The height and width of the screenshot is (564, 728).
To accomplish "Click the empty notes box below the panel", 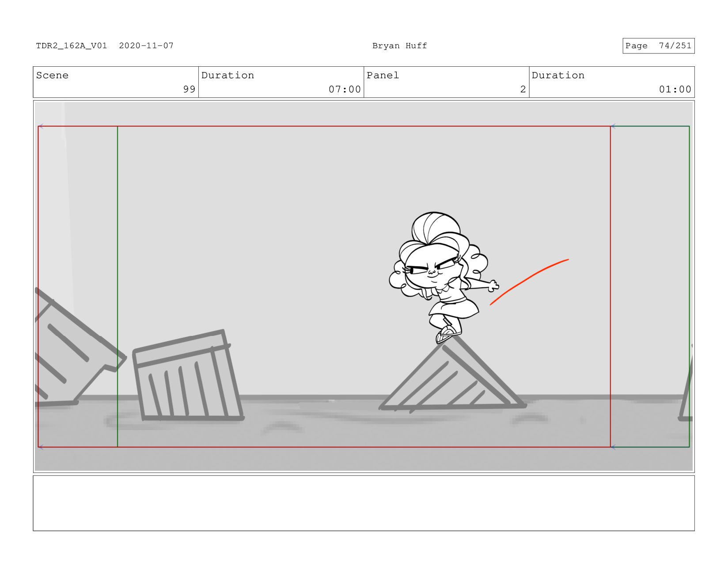I will (x=364, y=503).
